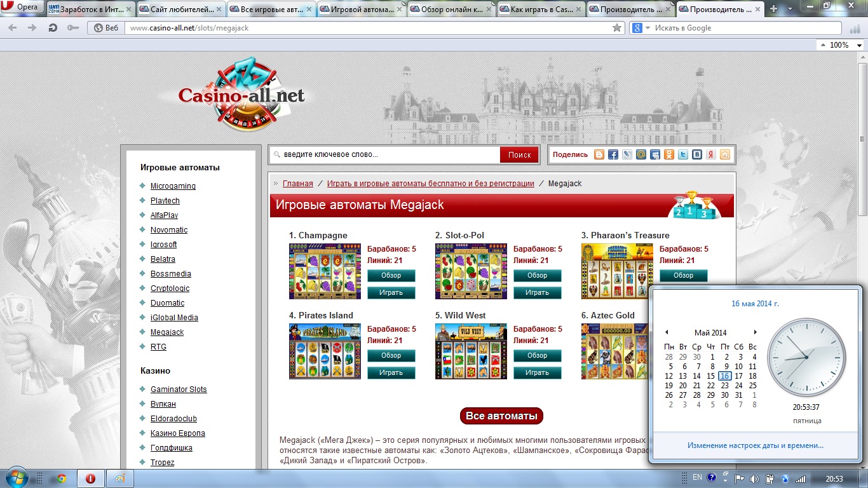The width and height of the screenshot is (868, 488).
Task: Switch to the Все игровые авт... tab
Action: click(x=271, y=9)
